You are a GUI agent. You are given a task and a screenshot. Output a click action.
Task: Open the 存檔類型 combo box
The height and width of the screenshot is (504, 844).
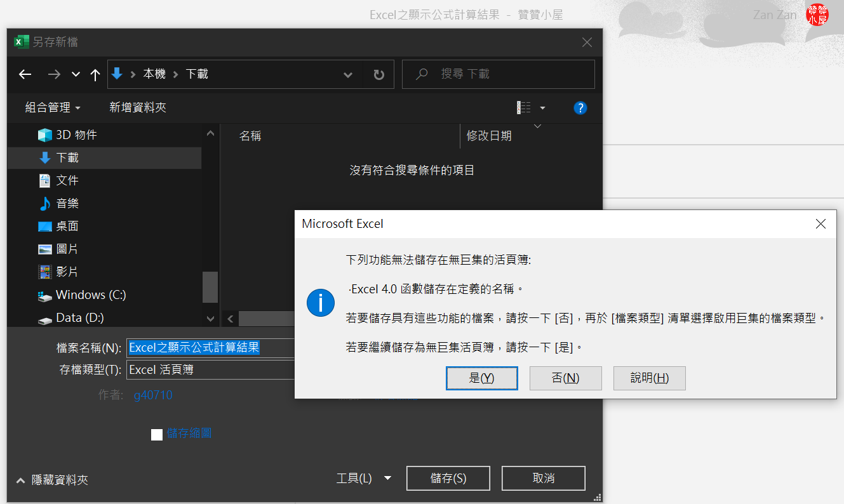point(211,369)
